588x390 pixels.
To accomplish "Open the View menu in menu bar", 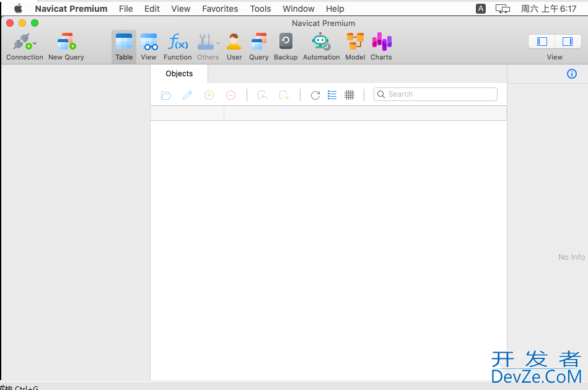I will [181, 9].
